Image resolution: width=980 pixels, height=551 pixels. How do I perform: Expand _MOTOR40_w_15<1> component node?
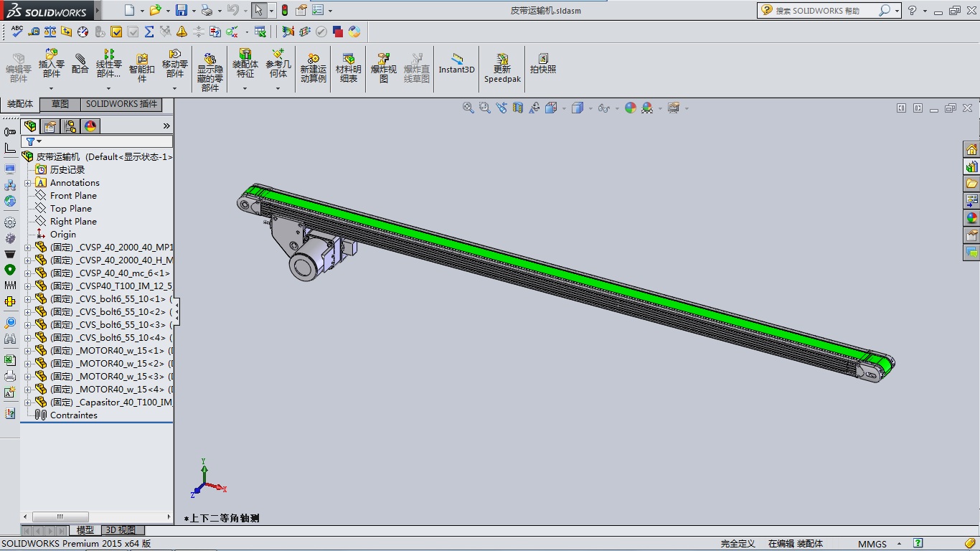point(28,351)
